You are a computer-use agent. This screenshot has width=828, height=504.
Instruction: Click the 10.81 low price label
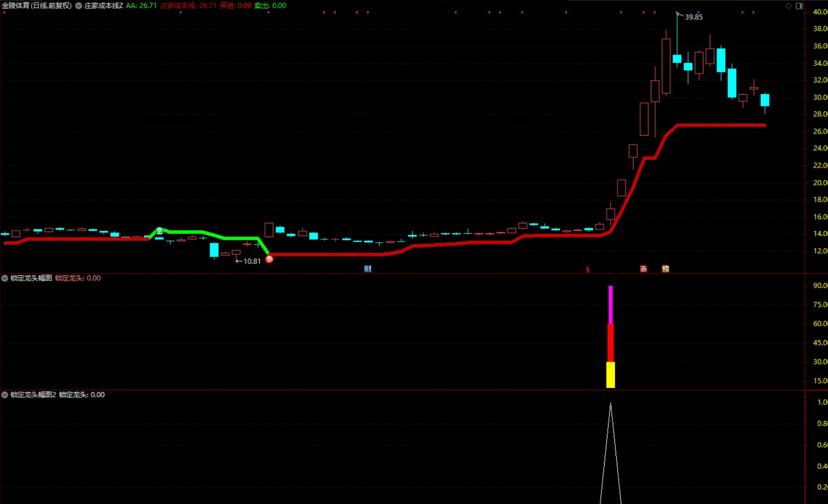click(x=252, y=261)
